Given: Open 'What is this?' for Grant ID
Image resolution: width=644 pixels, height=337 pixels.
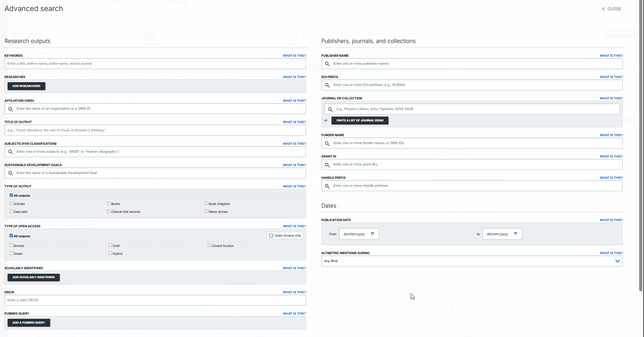Looking at the screenshot, I should click(611, 156).
